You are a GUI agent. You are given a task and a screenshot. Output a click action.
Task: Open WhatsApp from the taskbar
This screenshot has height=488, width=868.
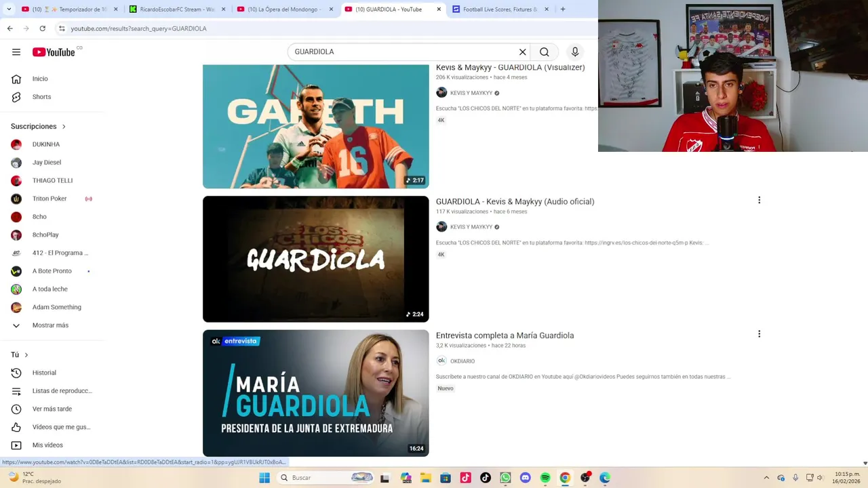tap(505, 478)
